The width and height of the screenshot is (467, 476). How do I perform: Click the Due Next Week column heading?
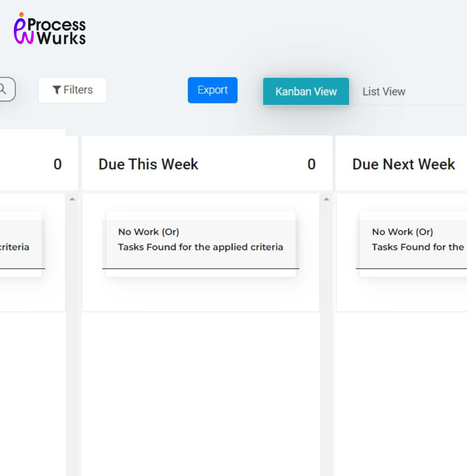[x=403, y=164]
